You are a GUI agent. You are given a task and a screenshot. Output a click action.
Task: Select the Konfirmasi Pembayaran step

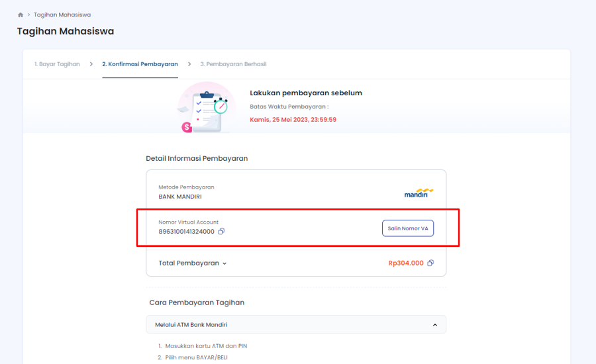tap(140, 64)
